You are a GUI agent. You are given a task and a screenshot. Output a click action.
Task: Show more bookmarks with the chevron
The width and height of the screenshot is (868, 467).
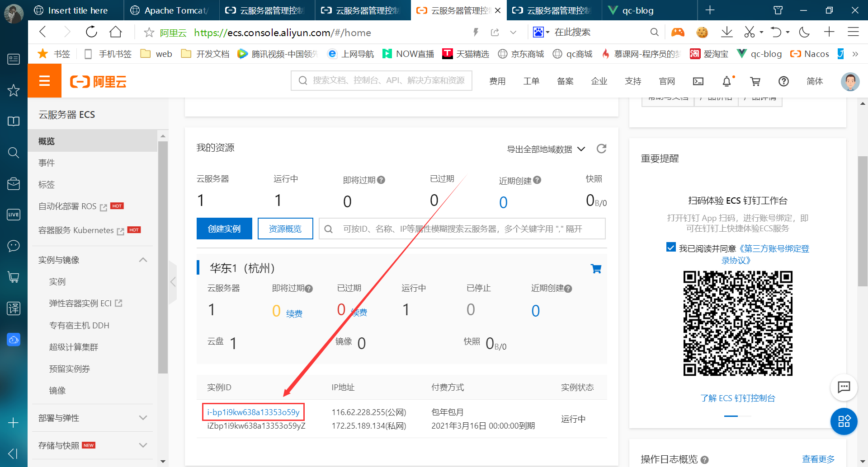coord(855,54)
